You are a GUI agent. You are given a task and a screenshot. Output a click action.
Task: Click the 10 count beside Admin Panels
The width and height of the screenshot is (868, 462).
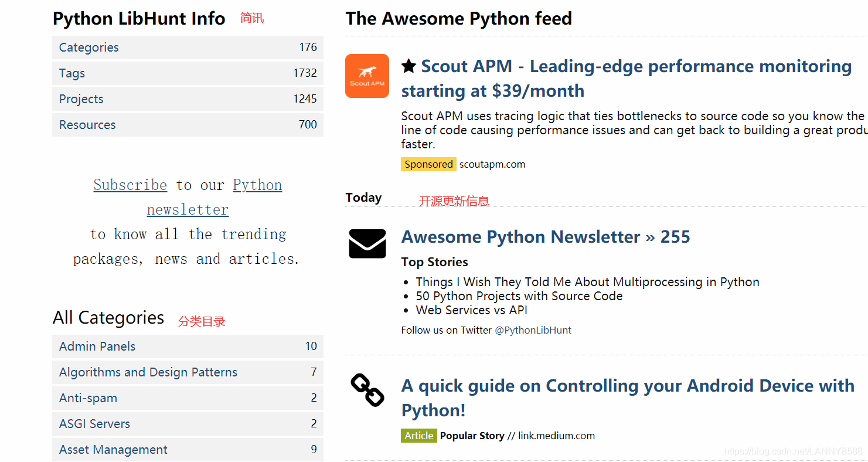click(x=311, y=346)
